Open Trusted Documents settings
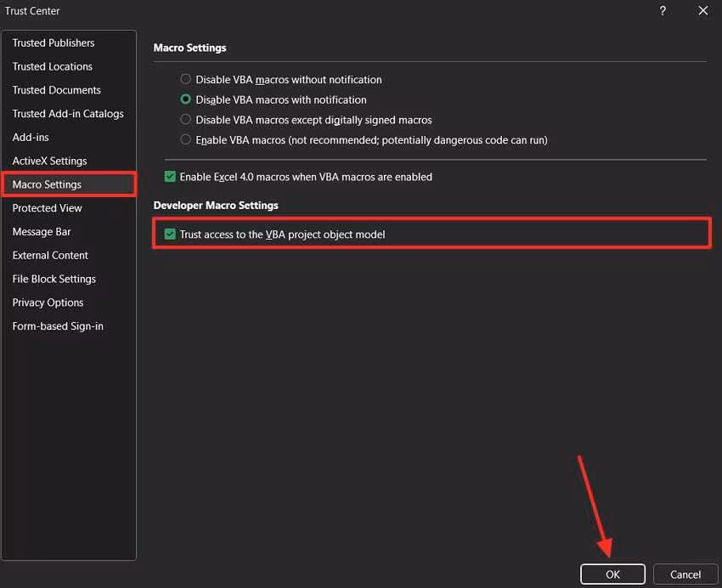 coord(56,90)
